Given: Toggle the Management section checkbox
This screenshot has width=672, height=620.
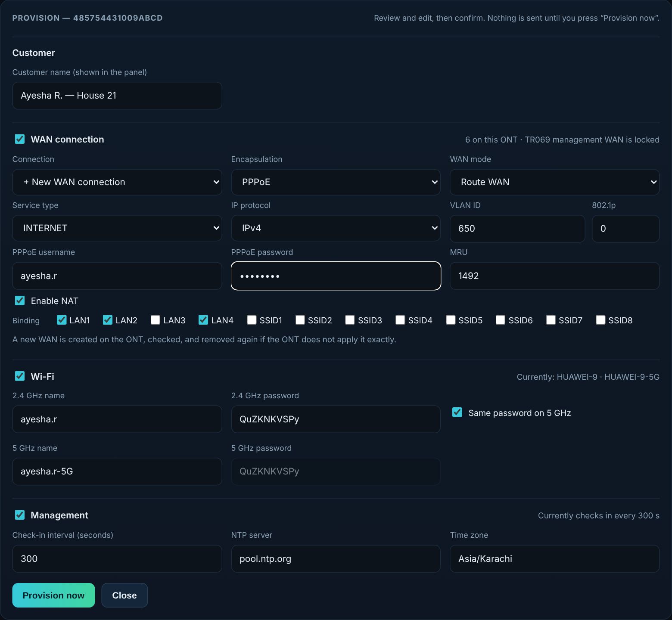Looking at the screenshot, I should click(x=20, y=515).
